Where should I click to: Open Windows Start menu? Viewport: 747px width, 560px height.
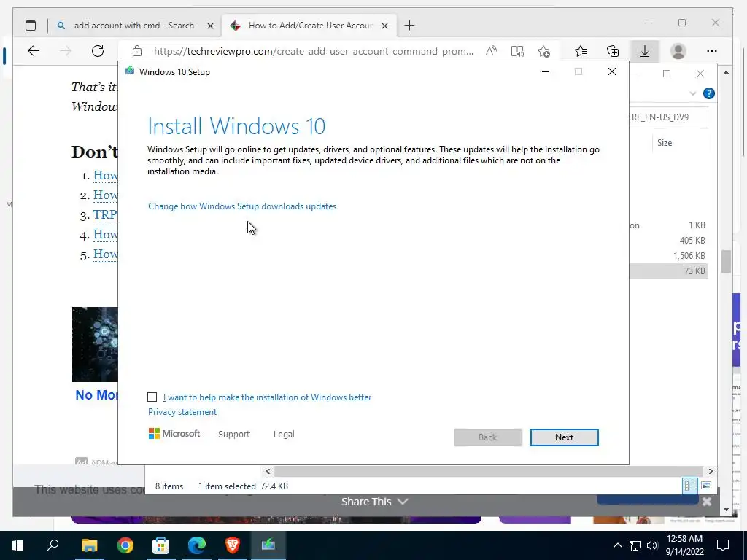[x=18, y=545]
